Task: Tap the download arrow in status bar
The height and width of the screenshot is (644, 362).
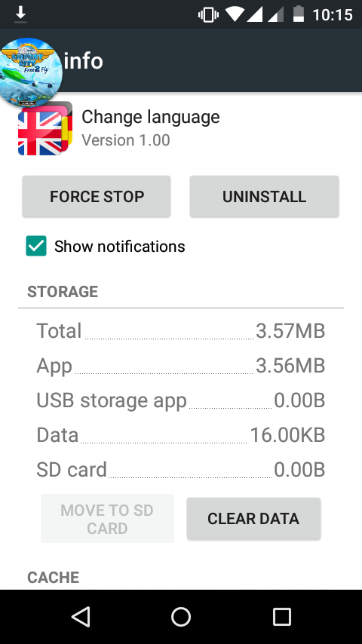Action: point(20,14)
